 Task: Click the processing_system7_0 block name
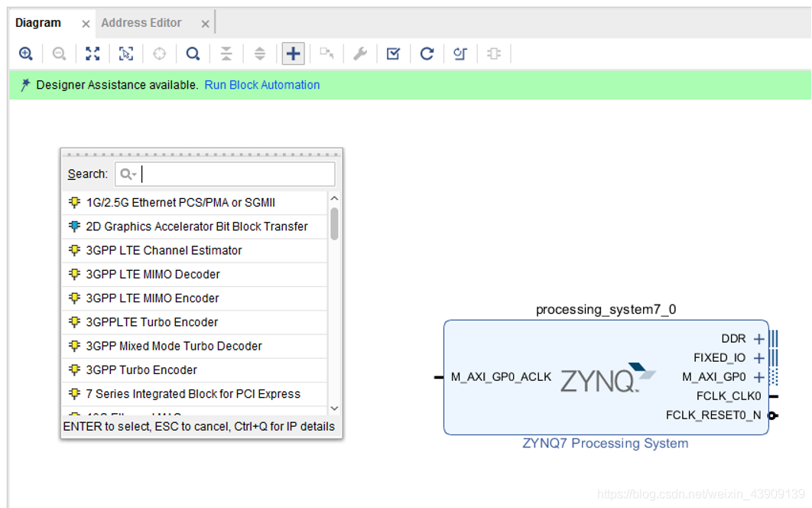tap(606, 309)
